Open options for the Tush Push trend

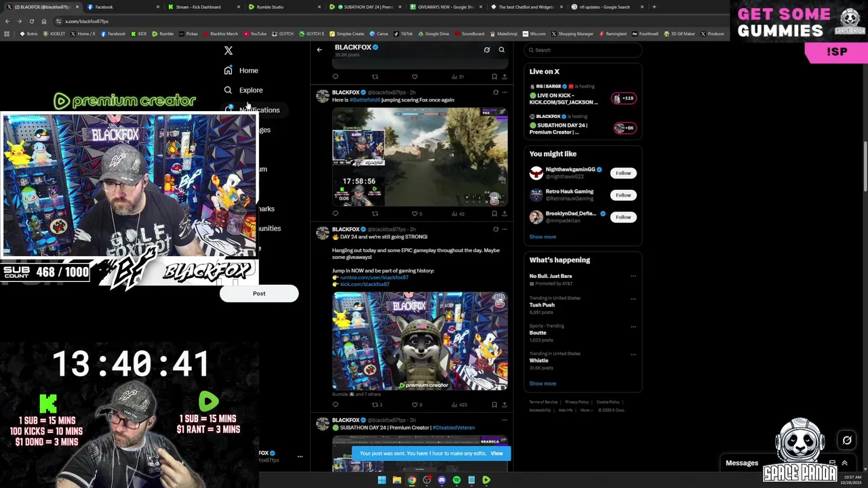[x=633, y=298]
